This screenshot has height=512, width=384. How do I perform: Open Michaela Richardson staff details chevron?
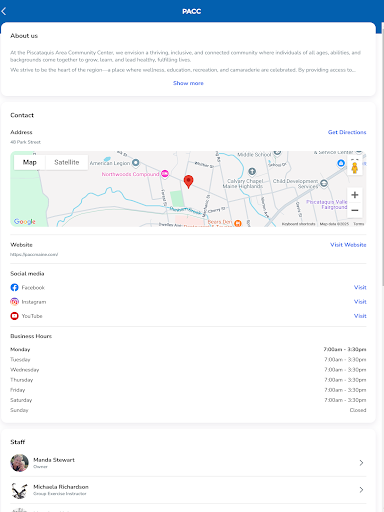(x=361, y=490)
